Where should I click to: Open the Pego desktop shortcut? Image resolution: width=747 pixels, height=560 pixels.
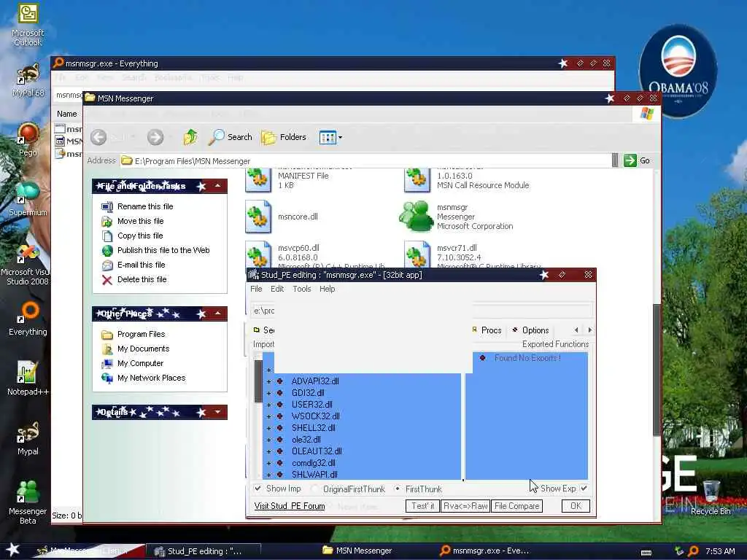click(28, 139)
